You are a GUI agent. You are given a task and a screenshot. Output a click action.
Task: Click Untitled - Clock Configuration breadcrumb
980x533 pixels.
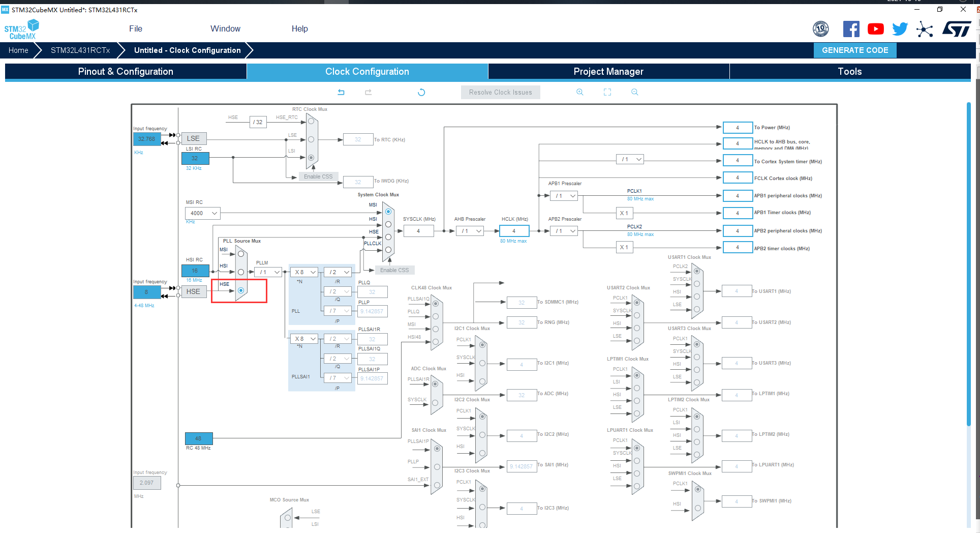(x=187, y=50)
